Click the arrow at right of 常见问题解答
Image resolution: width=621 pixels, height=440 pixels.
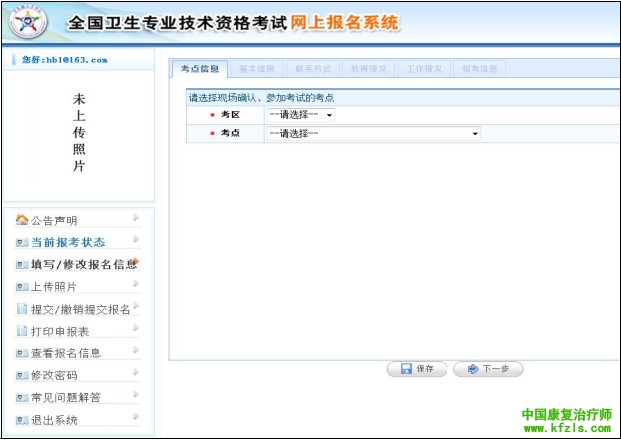(x=136, y=396)
